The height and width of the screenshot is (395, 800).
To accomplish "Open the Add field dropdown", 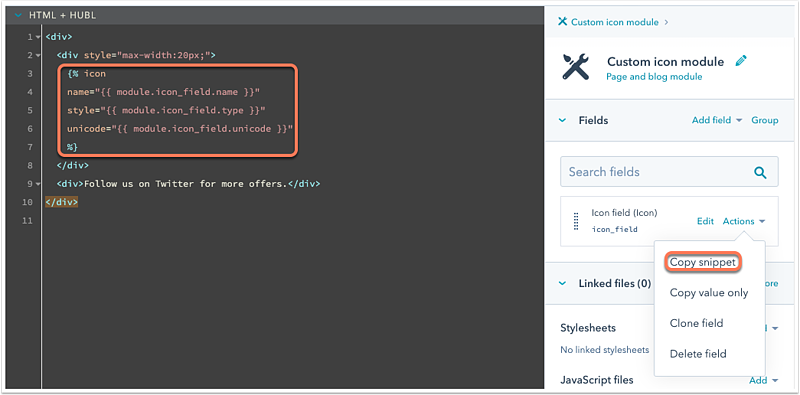I will coord(717,120).
